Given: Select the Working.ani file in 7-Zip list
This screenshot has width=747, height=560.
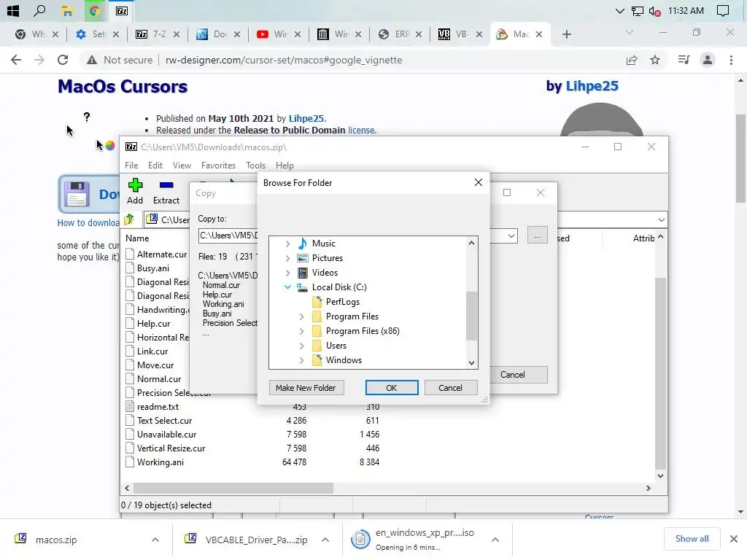Looking at the screenshot, I should coord(160,462).
